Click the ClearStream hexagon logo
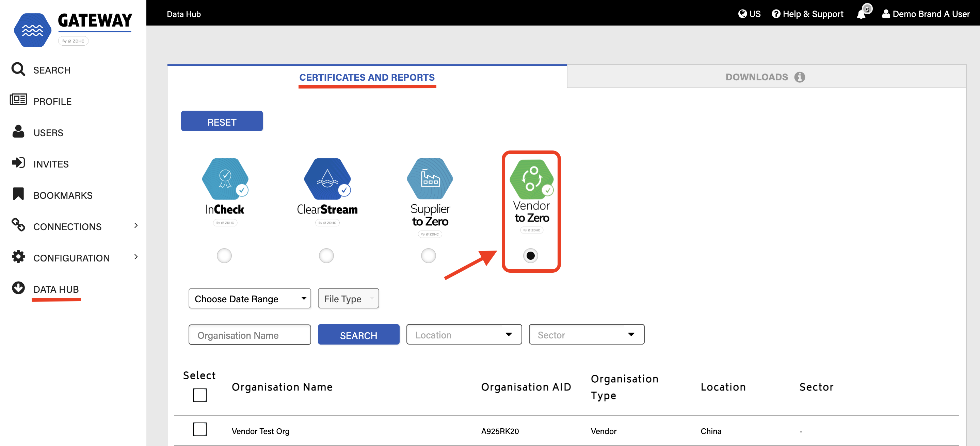 (327, 179)
